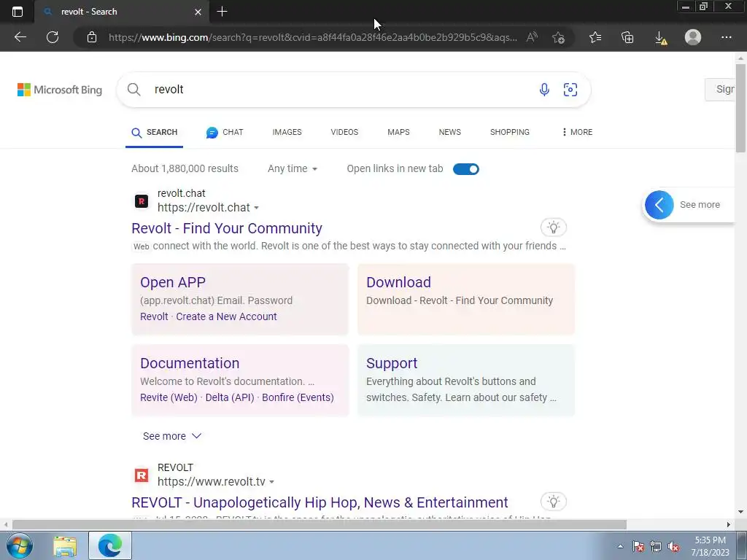Image resolution: width=747 pixels, height=560 pixels.
Task: Add this page to favorites
Action: pyautogui.click(x=558, y=37)
